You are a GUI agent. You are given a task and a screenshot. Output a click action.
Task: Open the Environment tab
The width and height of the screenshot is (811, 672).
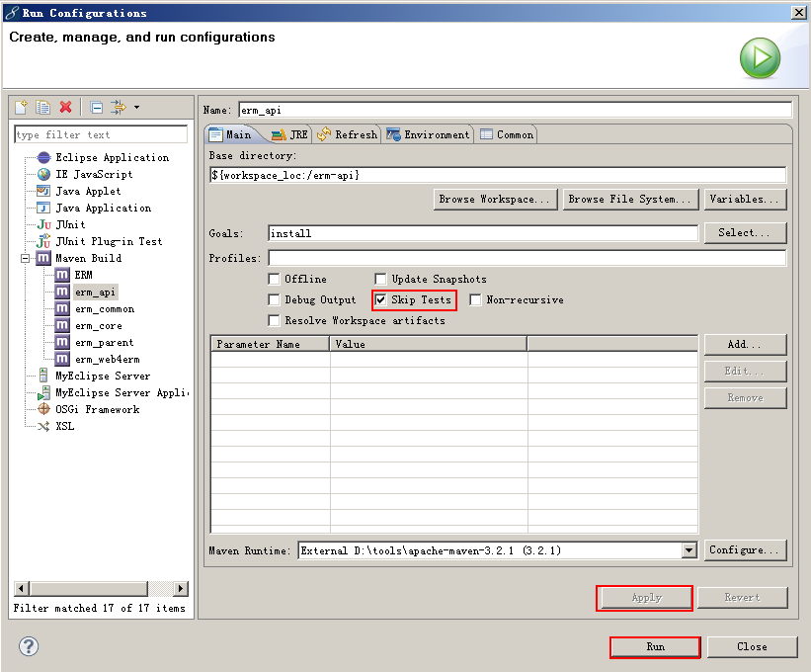(429, 134)
